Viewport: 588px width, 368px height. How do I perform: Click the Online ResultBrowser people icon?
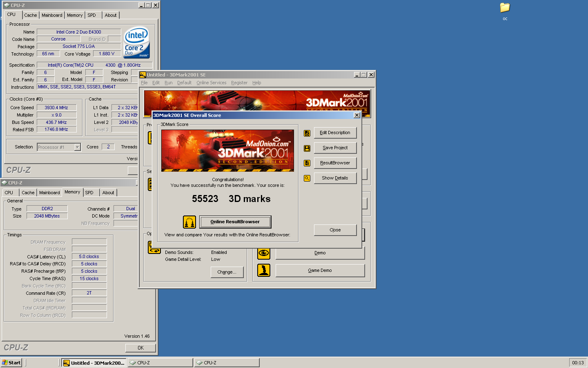(x=189, y=222)
